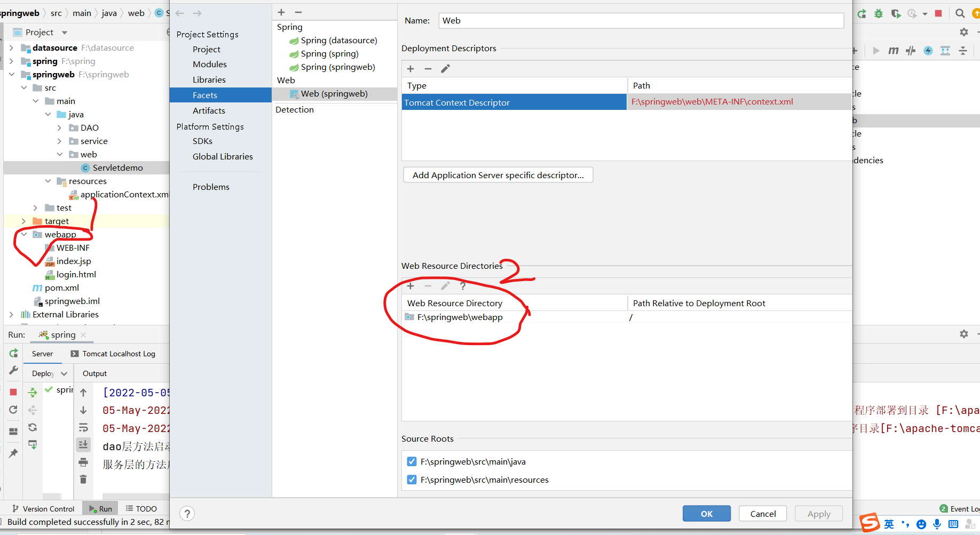Open Search Everywhere magnifier
Viewport: 980px width, 535px height.
point(960,14)
